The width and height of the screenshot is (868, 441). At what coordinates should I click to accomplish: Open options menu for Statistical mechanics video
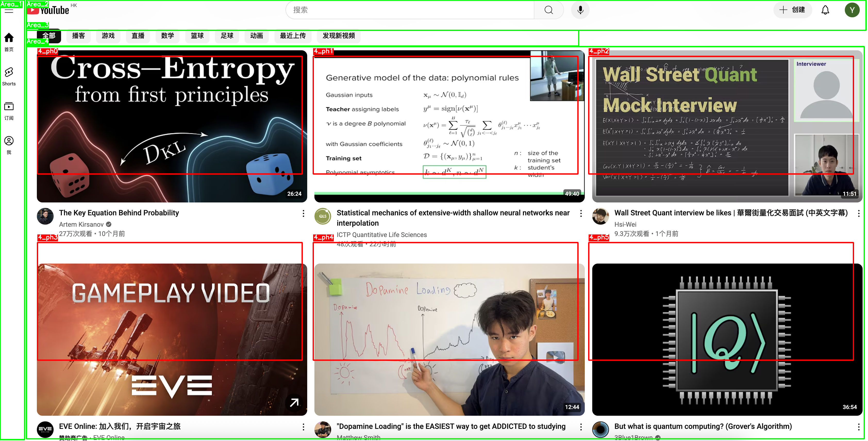[581, 214]
